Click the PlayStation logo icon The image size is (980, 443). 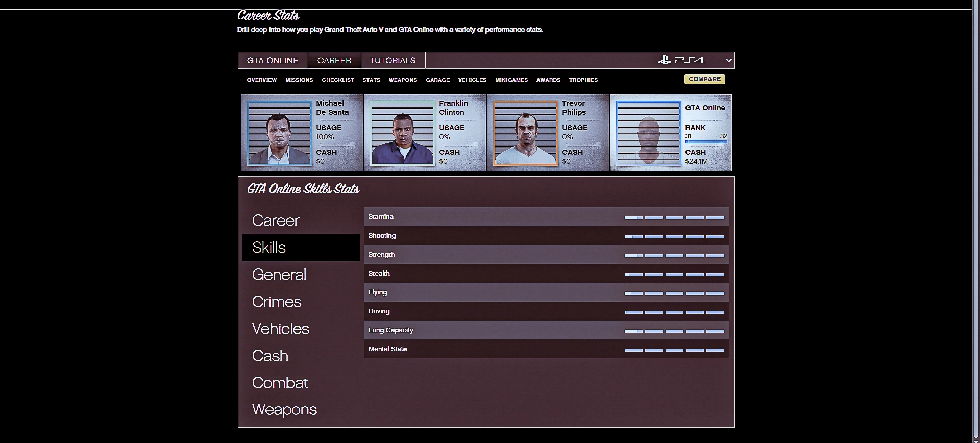point(664,60)
